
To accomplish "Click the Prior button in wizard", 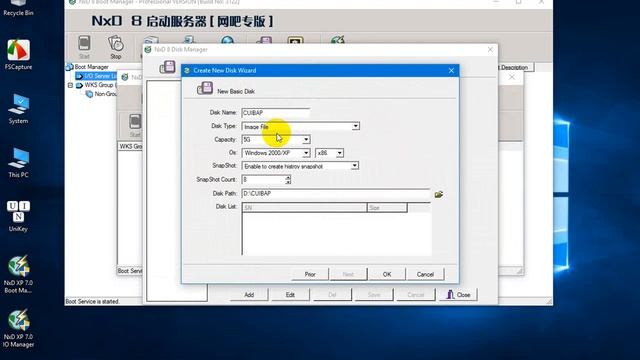I will coord(310,274).
